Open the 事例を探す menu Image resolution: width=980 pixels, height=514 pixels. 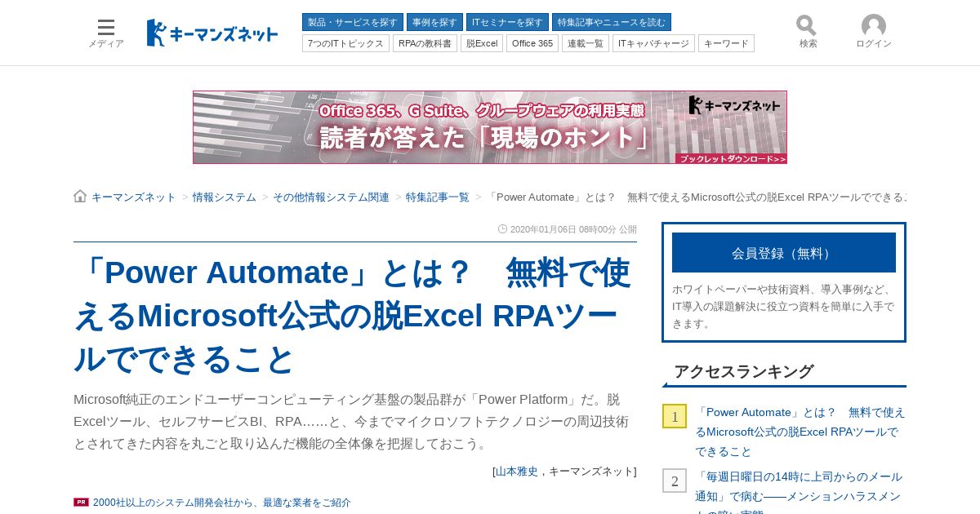(434, 22)
